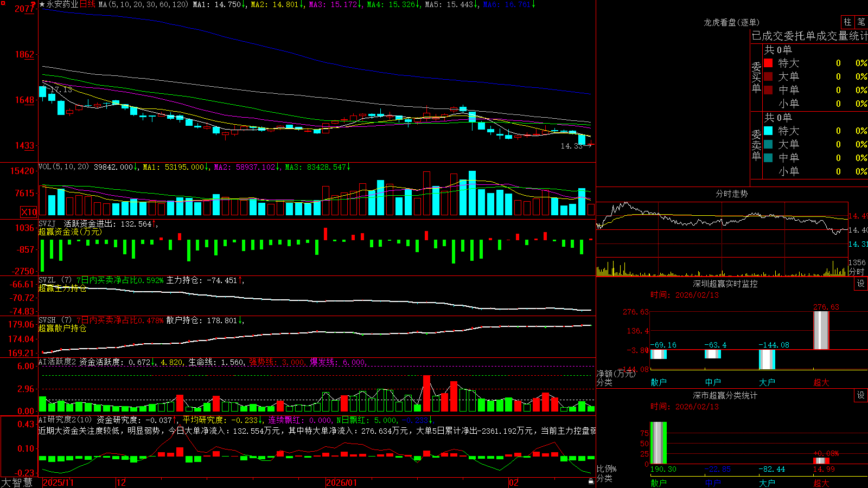Viewport: 868px width, 488px height.
Task: Click the X10 multiplier box in volume panel
Action: pyautogui.click(x=29, y=212)
